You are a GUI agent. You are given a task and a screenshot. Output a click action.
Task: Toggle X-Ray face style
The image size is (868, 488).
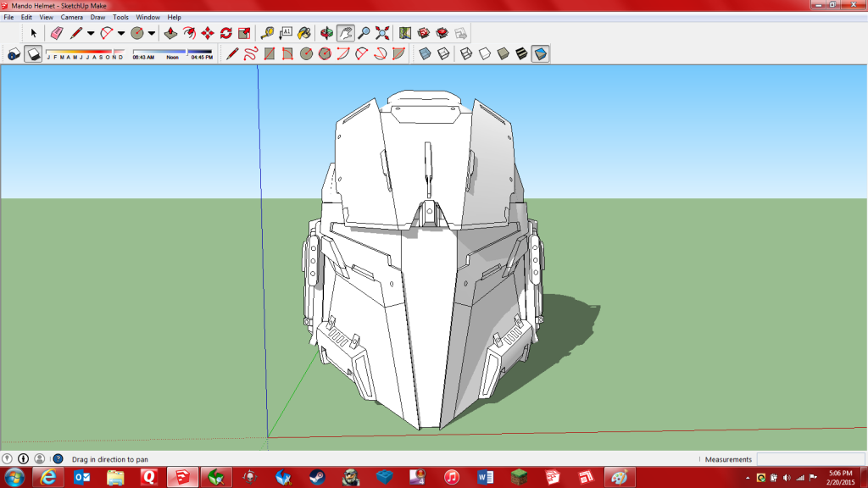pyautogui.click(x=425, y=53)
